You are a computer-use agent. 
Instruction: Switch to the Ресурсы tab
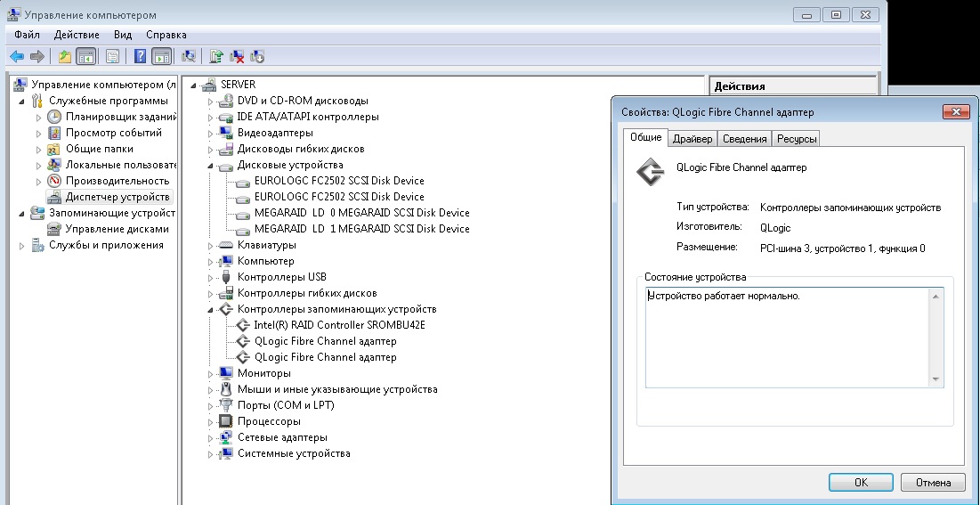click(797, 139)
